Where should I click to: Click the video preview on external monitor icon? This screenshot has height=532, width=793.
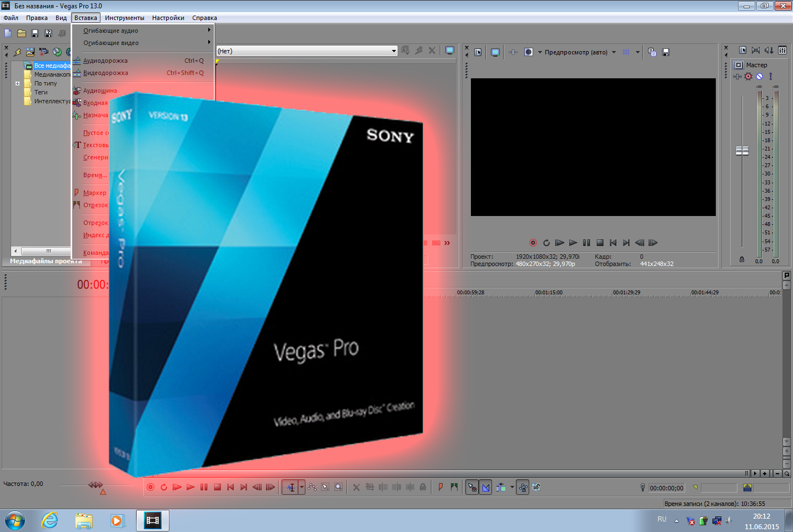495,52
